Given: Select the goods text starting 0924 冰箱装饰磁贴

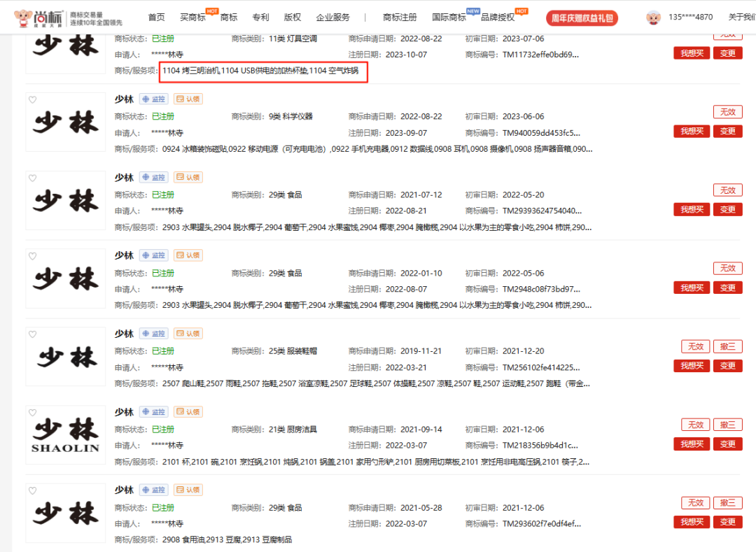Looking at the screenshot, I should click(377, 149).
